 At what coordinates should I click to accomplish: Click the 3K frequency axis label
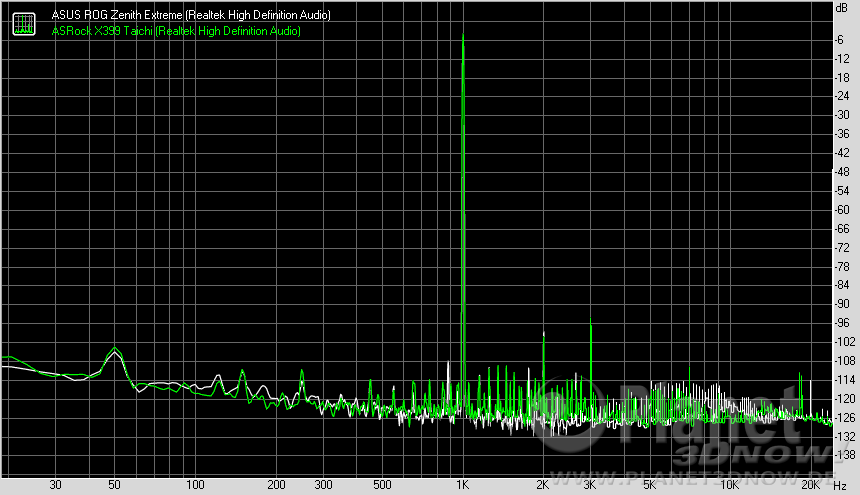click(x=590, y=485)
